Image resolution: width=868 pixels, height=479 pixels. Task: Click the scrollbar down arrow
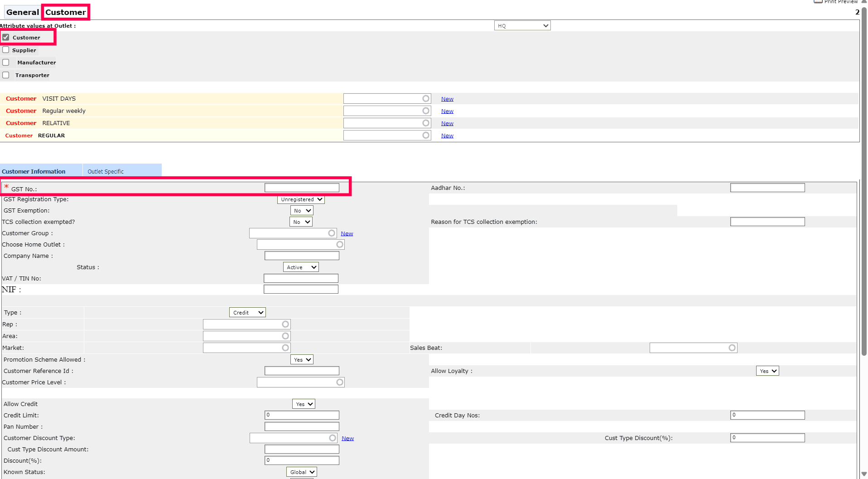pos(864,474)
